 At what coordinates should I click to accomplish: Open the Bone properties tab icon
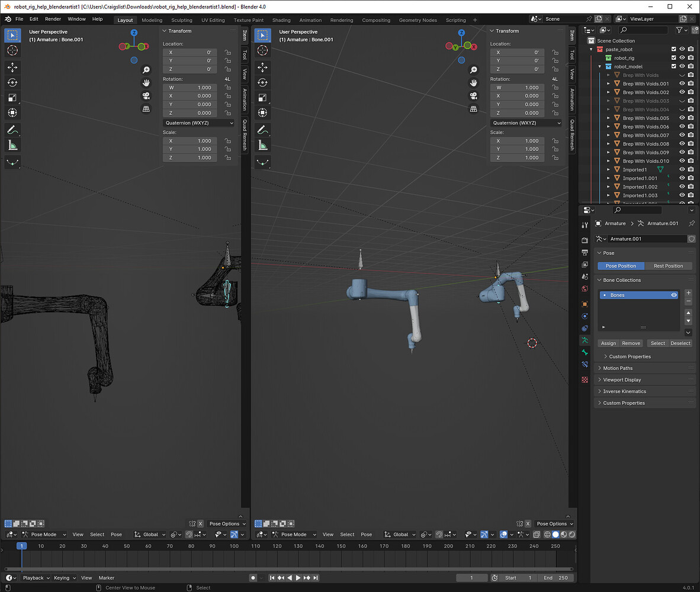point(585,352)
